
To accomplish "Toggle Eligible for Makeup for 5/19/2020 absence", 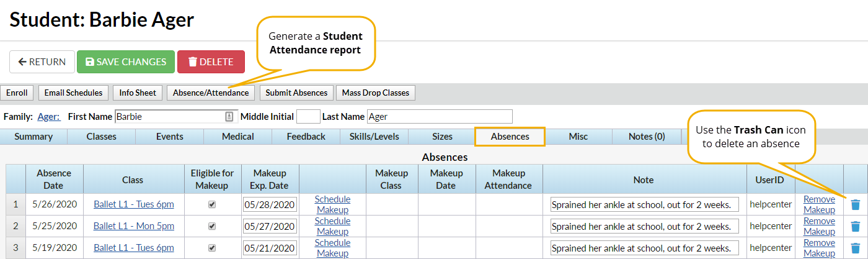I will [212, 248].
